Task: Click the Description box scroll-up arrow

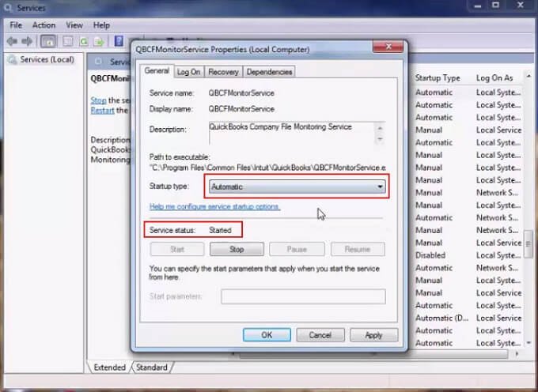Action: pyautogui.click(x=381, y=128)
